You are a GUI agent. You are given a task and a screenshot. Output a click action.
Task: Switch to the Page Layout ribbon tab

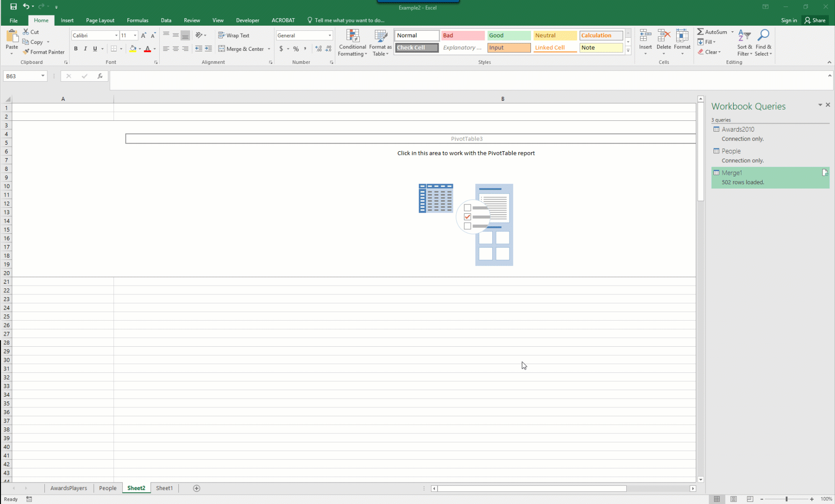click(x=100, y=21)
